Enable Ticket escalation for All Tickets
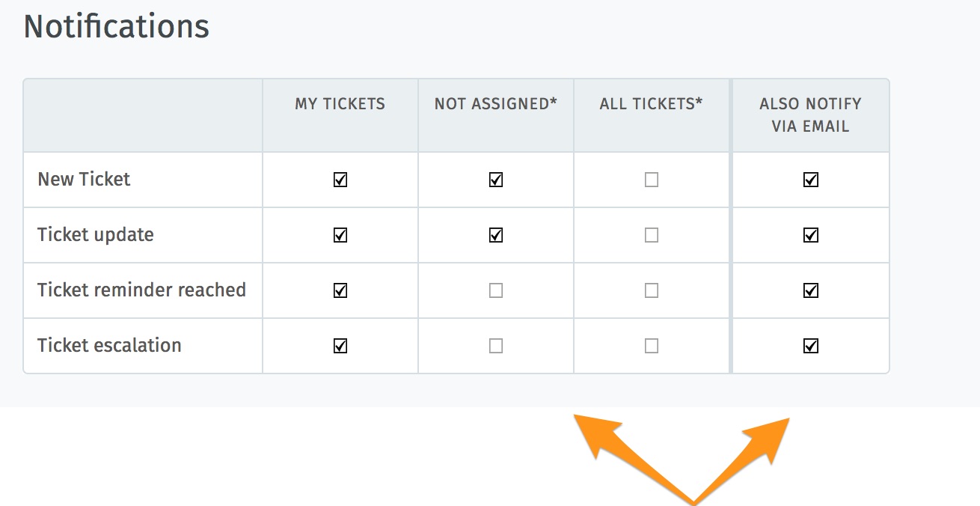The width and height of the screenshot is (980, 506). pyautogui.click(x=652, y=346)
